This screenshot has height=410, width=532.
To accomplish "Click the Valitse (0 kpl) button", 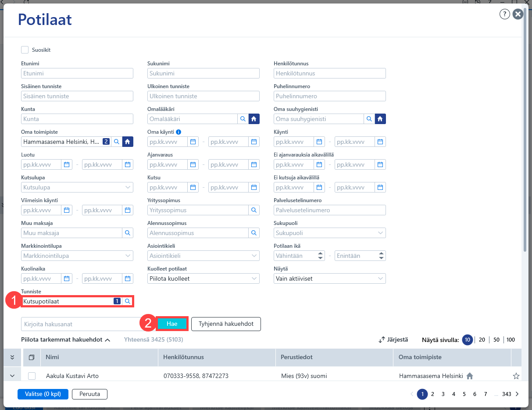I will (x=43, y=394).
